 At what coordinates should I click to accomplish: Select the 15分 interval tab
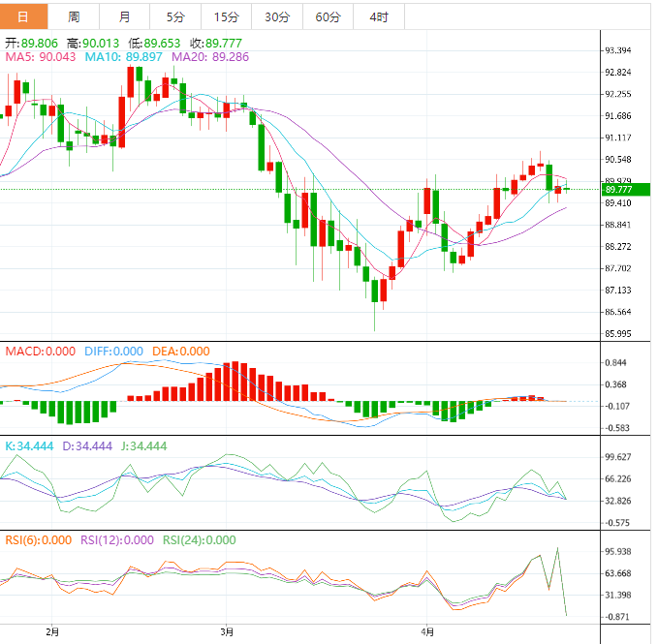click(226, 16)
